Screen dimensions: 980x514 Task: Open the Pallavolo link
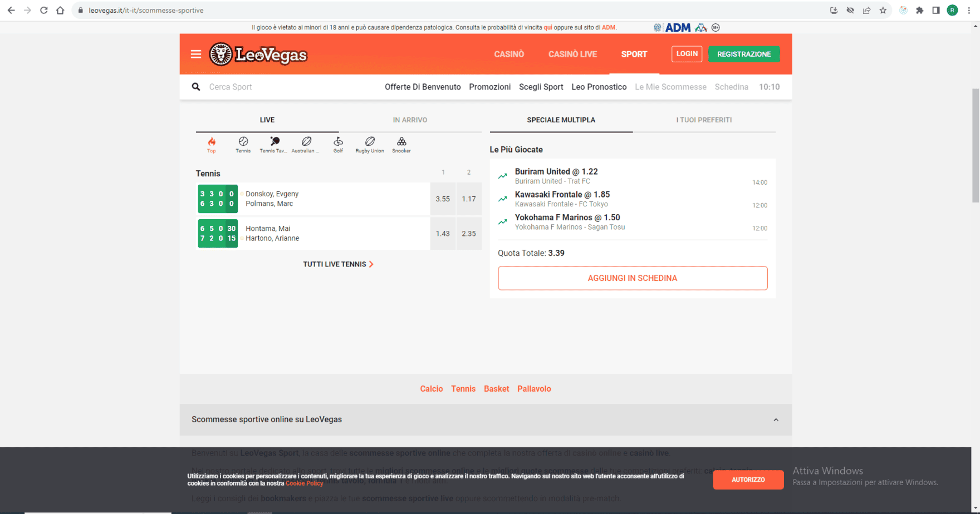534,389
